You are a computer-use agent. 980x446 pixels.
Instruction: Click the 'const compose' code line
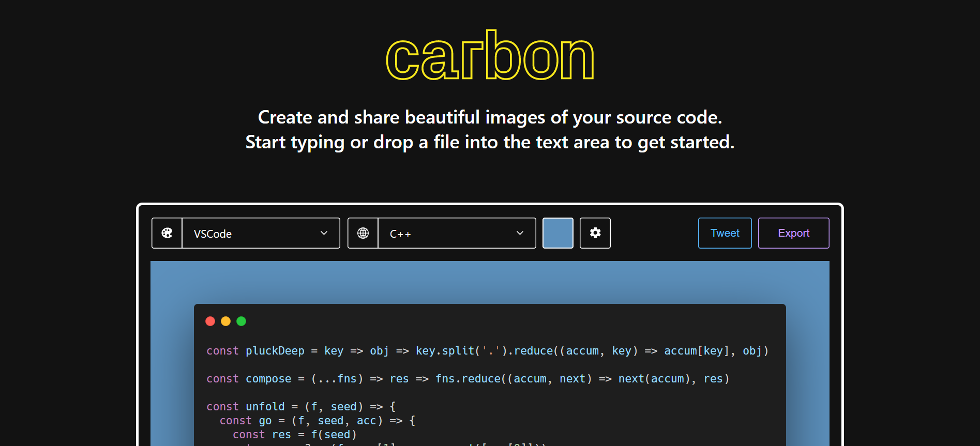point(468,379)
